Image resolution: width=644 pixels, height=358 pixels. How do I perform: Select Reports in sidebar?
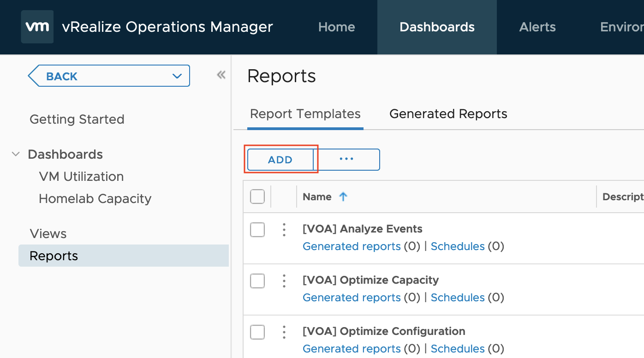(124, 256)
